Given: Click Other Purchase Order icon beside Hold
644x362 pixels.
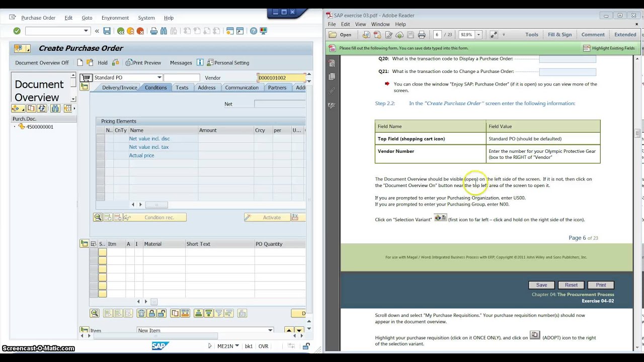Looking at the screenshot, I should click(x=90, y=63).
